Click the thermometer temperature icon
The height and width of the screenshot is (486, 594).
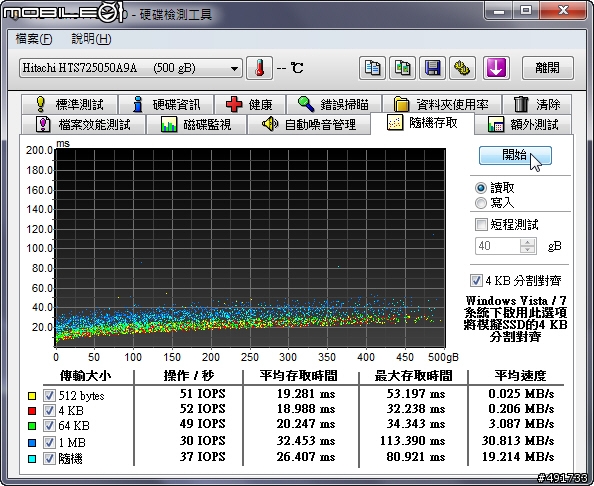[259, 68]
